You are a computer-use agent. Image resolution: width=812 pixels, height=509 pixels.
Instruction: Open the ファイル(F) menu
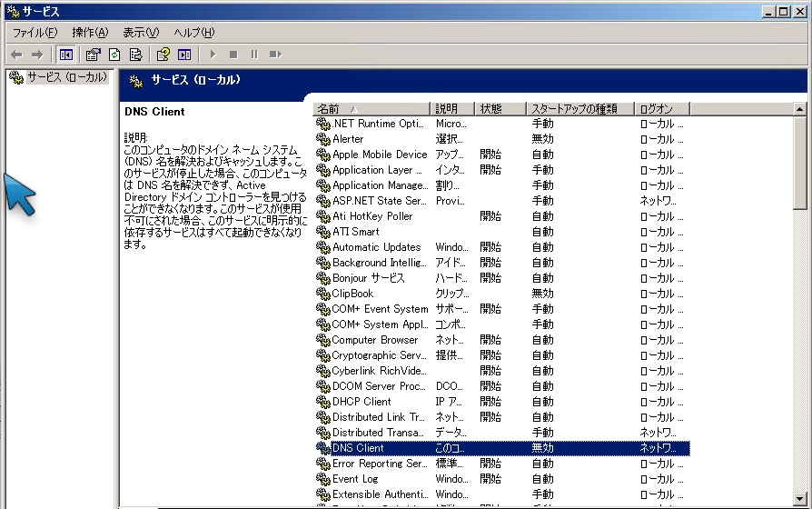(x=35, y=33)
